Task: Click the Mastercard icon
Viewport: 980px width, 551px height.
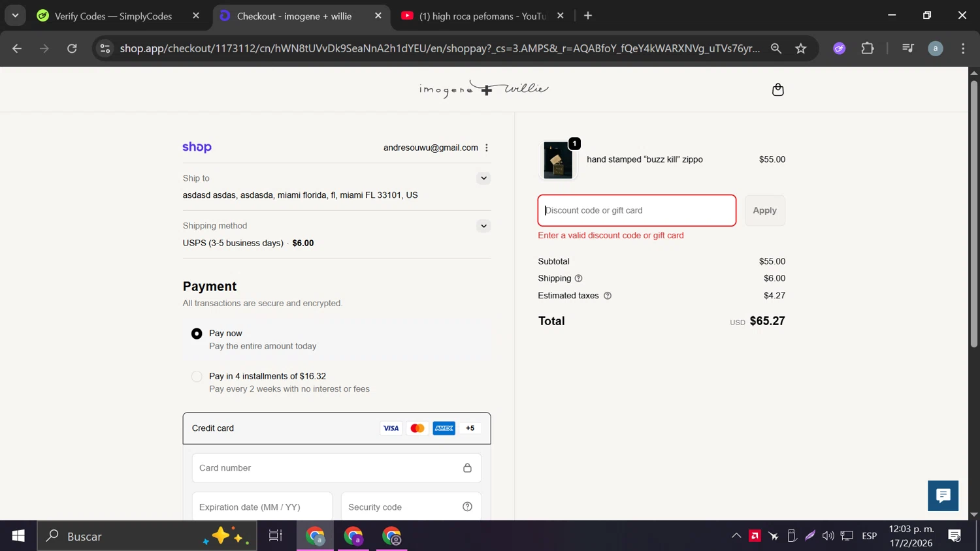Action: tap(417, 428)
